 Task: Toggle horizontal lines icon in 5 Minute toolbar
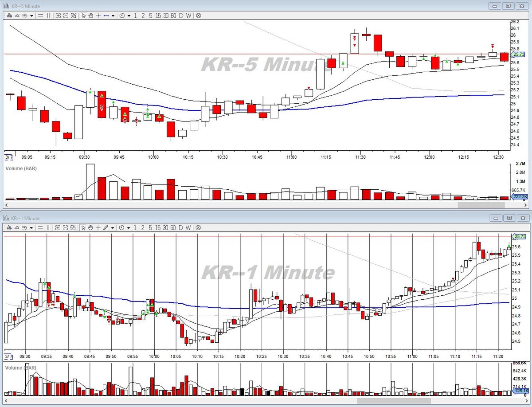pos(41,16)
